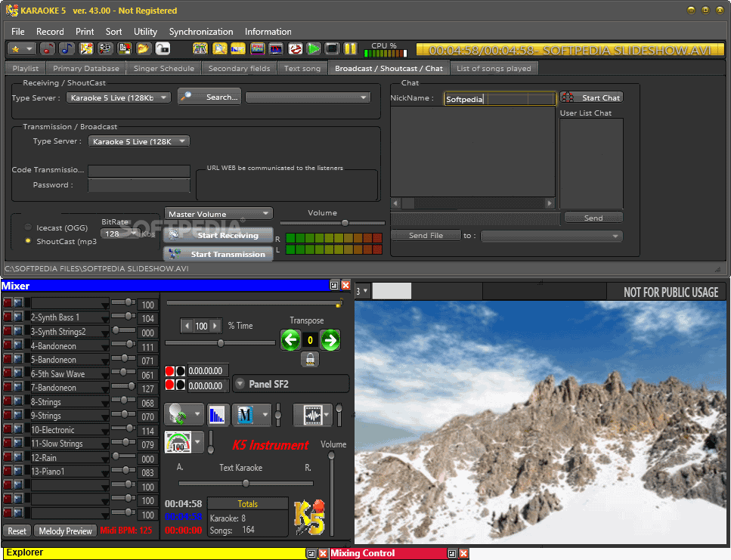Click the film reel video toolbar icon
This screenshot has width=731, height=560.
105,48
